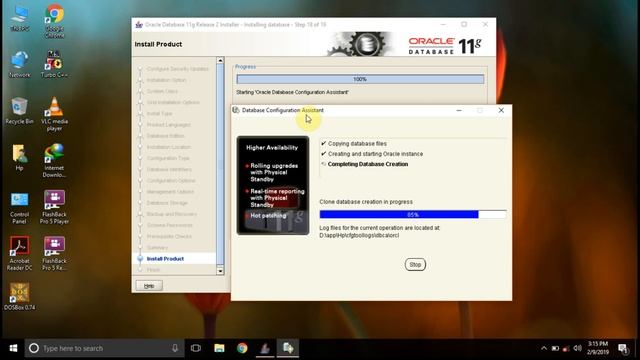Open the Hp user folder icon

point(19,158)
